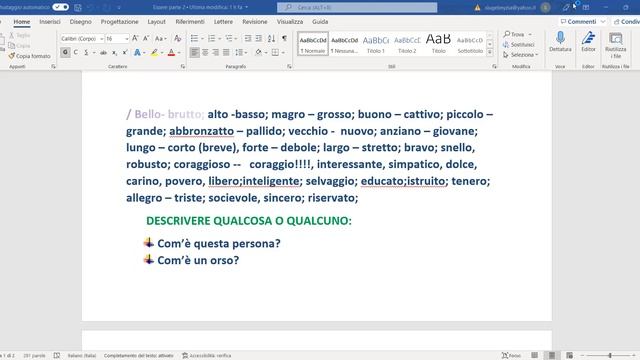Expand font color dropdown arrow
This screenshot has height=360, width=640.
[179, 53]
